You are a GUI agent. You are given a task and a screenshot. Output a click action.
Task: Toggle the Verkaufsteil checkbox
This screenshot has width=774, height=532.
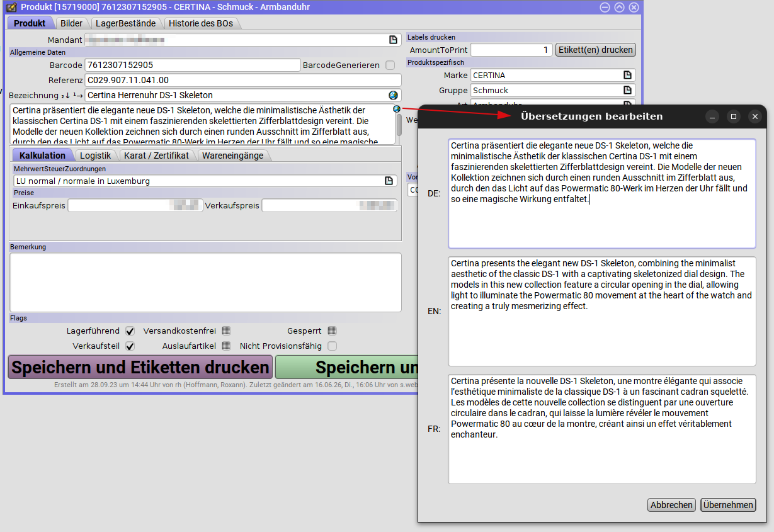coord(130,346)
